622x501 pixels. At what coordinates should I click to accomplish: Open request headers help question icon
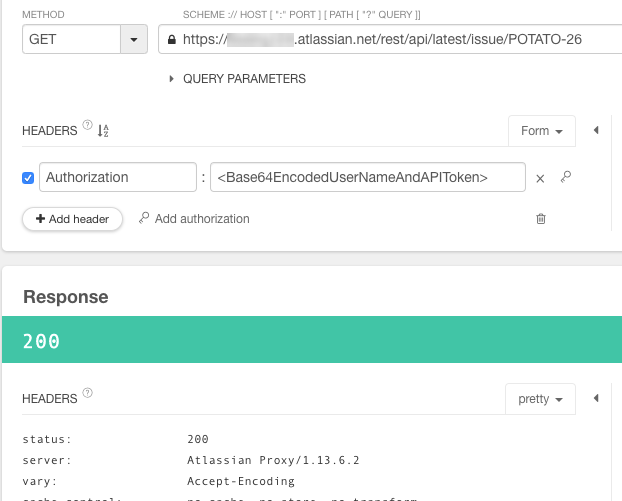[87, 125]
